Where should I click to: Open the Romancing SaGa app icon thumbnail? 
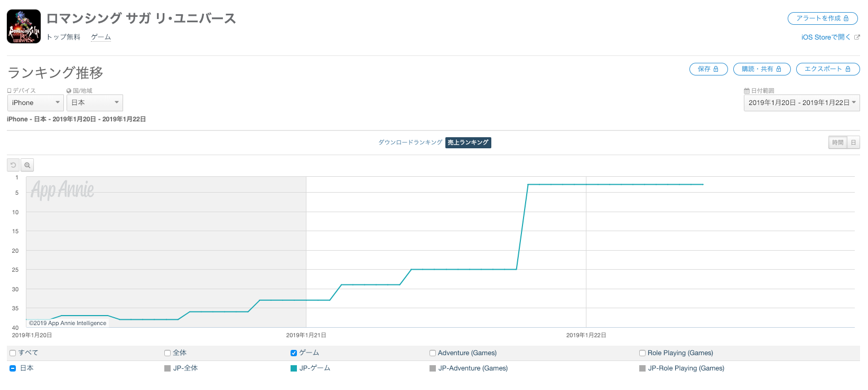[x=24, y=26]
